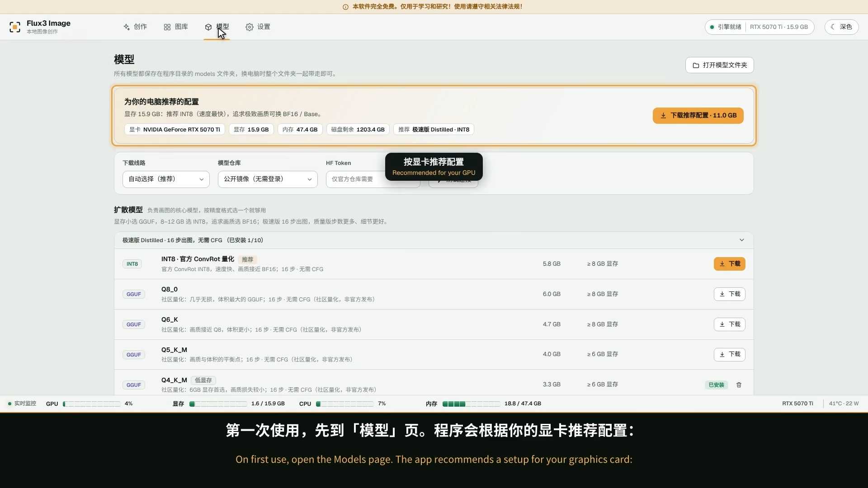The image size is (868, 488).
Task: Click the 显存 usage bar in status bar
Action: tap(218, 404)
